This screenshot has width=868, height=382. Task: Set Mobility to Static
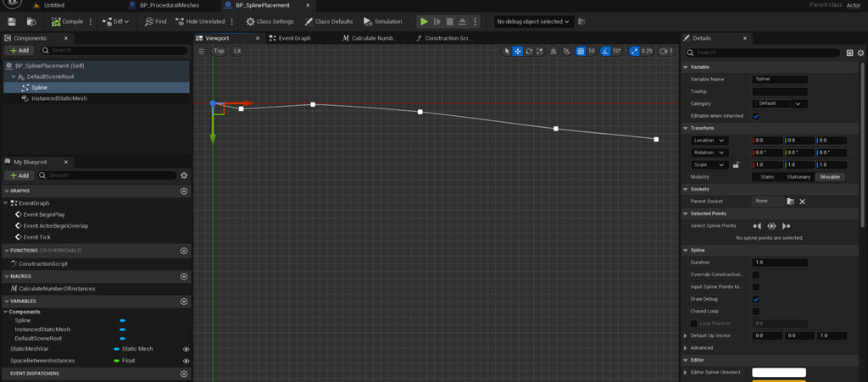tap(767, 177)
